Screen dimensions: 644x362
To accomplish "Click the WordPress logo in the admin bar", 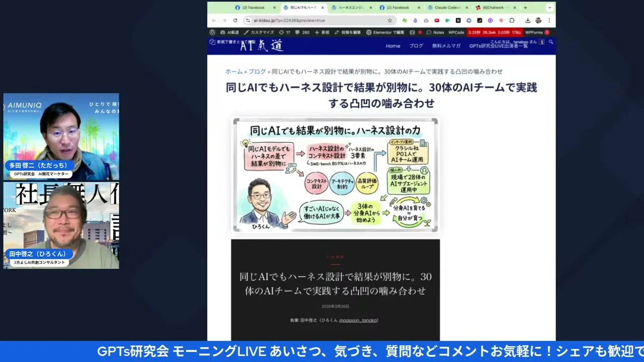I will (x=212, y=32).
